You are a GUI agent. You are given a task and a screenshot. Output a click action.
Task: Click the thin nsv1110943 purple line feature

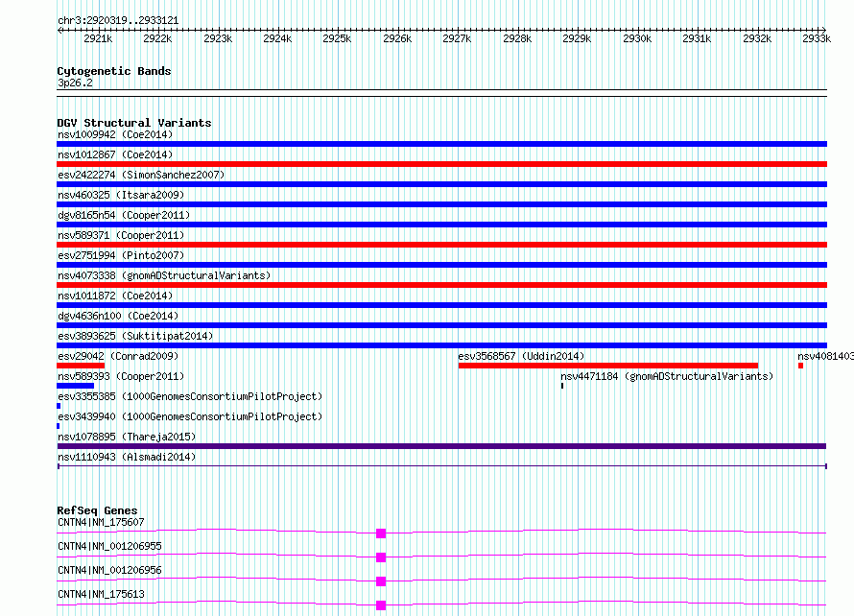tap(441, 466)
